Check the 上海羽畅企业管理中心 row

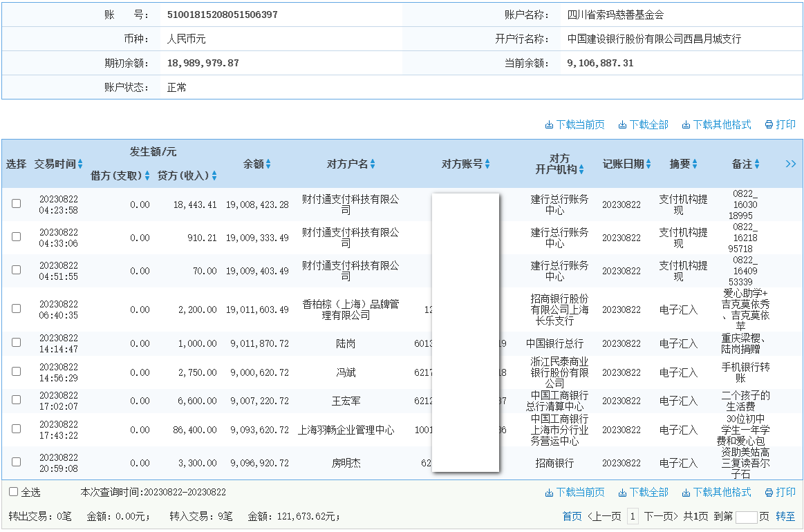click(x=17, y=428)
